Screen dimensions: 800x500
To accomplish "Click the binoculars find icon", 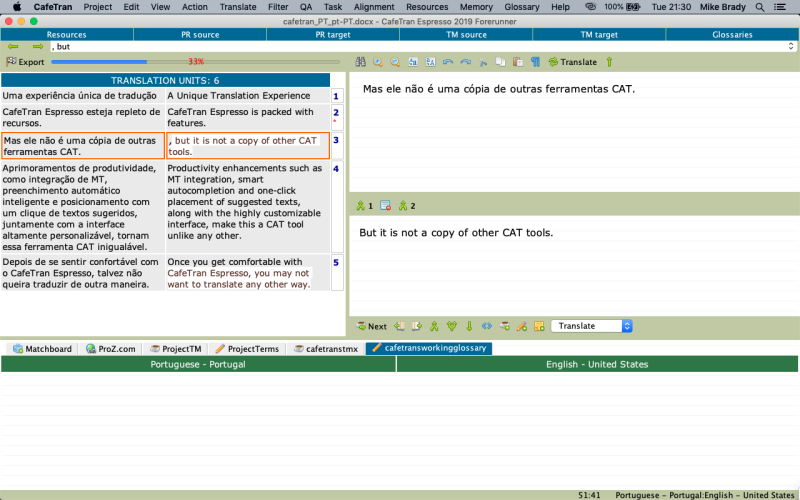I will [x=361, y=62].
